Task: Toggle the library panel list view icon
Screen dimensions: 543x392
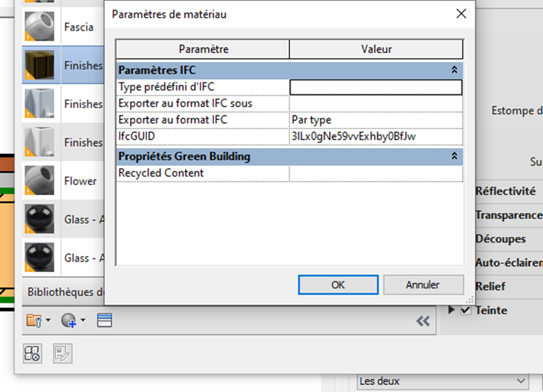Action: pos(104,320)
